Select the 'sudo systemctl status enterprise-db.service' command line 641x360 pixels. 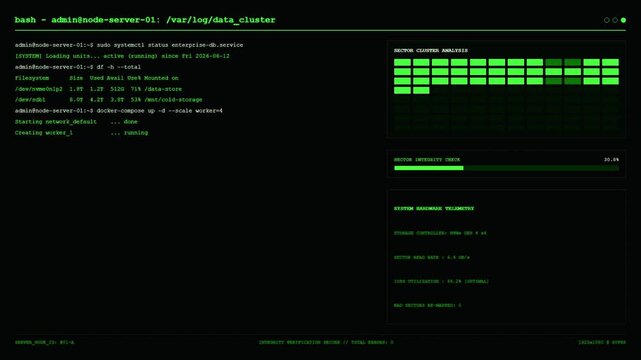point(129,45)
